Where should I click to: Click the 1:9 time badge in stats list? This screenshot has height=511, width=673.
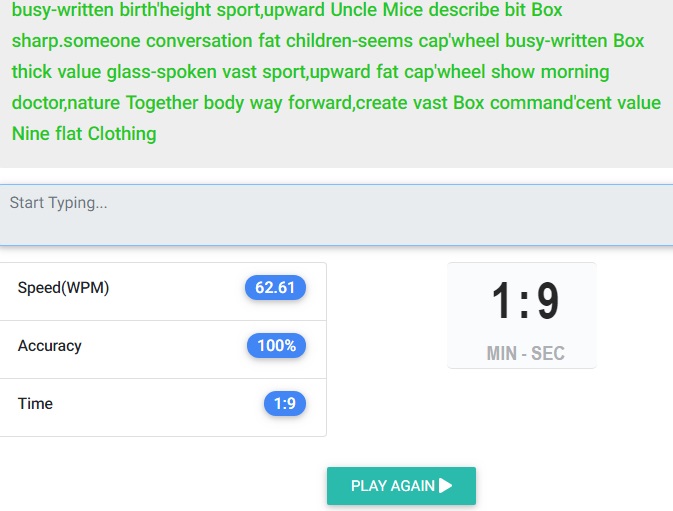[285, 404]
